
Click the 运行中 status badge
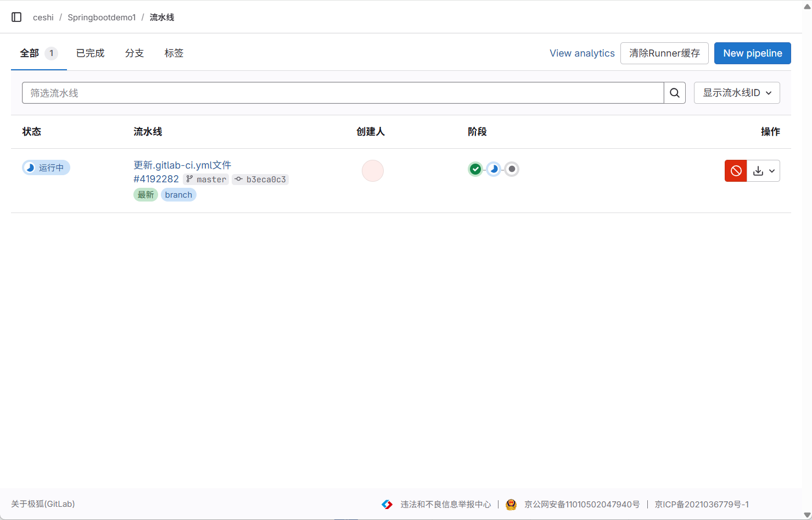click(46, 167)
